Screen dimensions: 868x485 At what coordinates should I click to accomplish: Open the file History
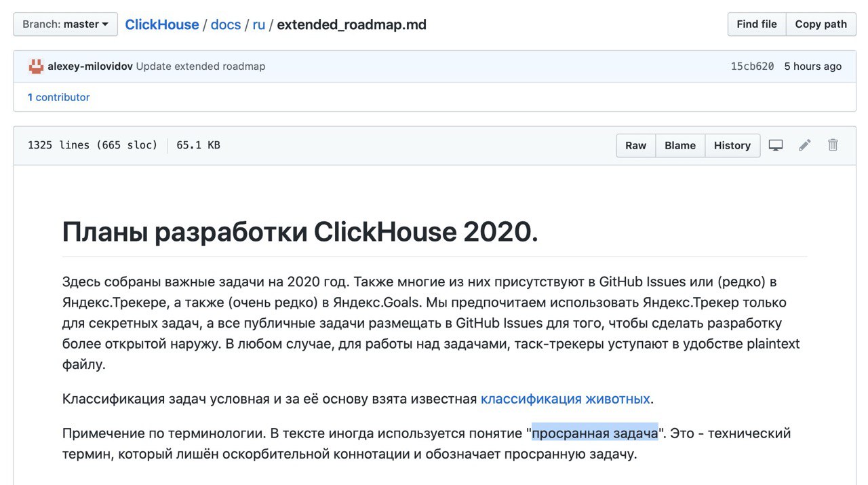tap(732, 145)
